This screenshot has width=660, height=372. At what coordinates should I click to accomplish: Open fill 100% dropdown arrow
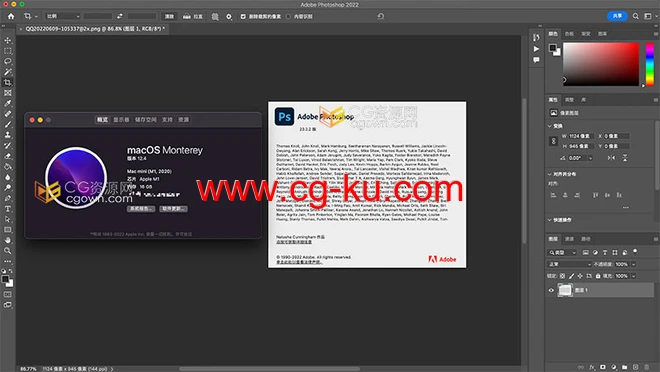pos(633,276)
